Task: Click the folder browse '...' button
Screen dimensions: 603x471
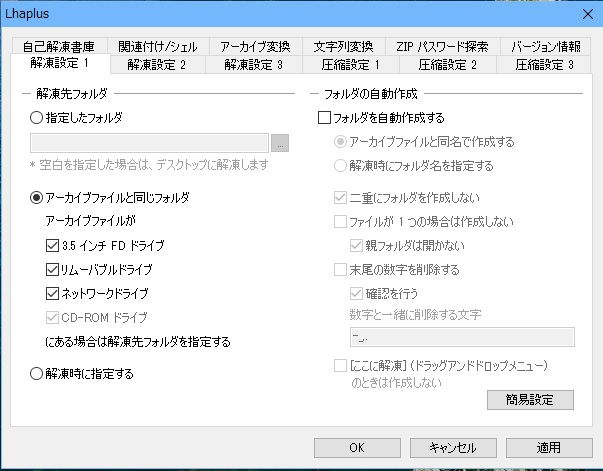Action: (280, 143)
